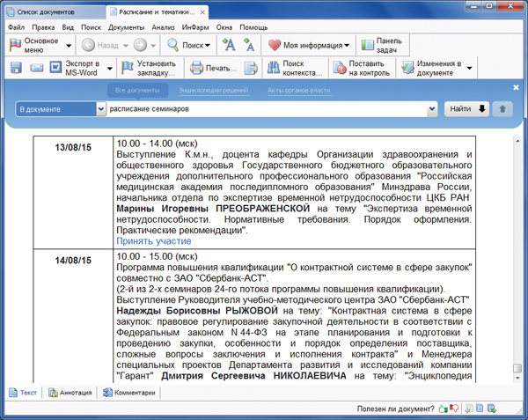Click Поставить на контроль in toolbar
Image resolution: width=528 pixels, height=420 pixels.
[x=361, y=69]
